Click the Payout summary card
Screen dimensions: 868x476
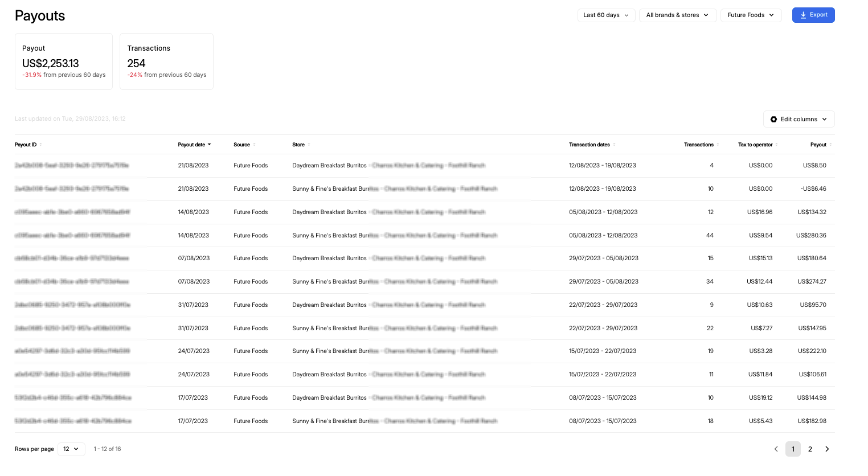pyautogui.click(x=64, y=61)
